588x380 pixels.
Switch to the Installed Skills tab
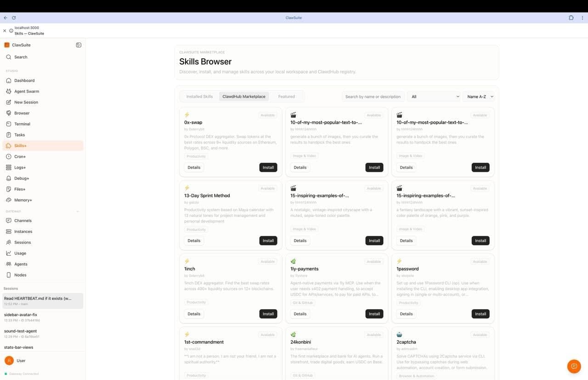(x=199, y=96)
